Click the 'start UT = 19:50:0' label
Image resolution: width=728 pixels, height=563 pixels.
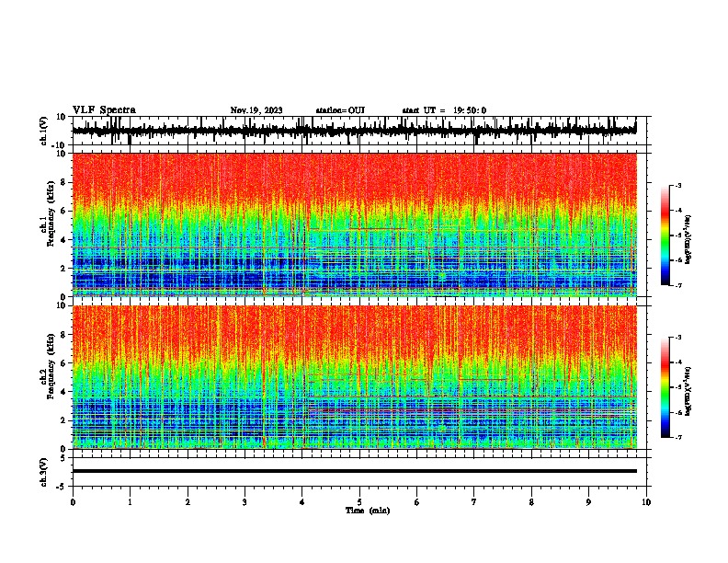(x=444, y=110)
